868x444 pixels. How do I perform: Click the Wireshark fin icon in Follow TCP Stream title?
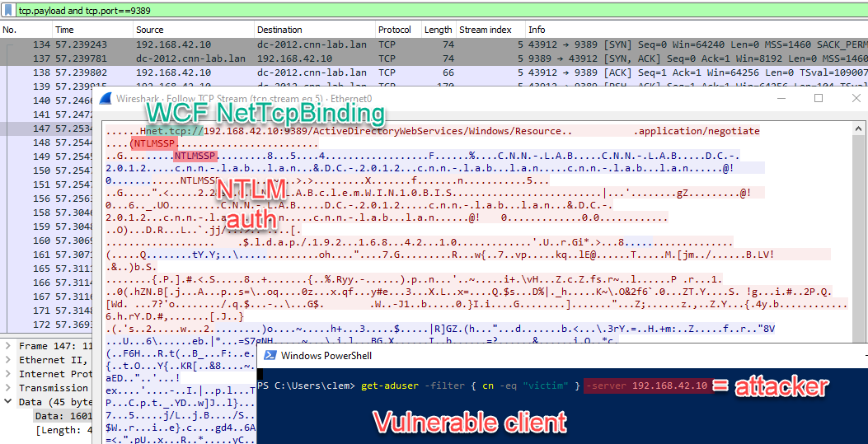coord(106,98)
